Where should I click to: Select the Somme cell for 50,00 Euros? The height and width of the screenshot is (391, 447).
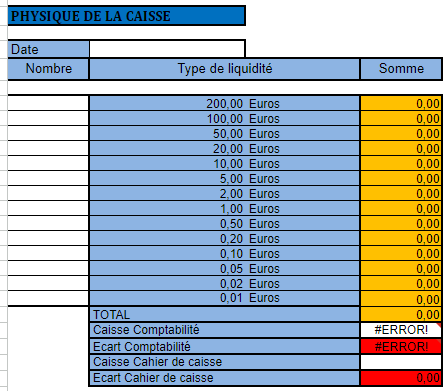[x=401, y=133]
